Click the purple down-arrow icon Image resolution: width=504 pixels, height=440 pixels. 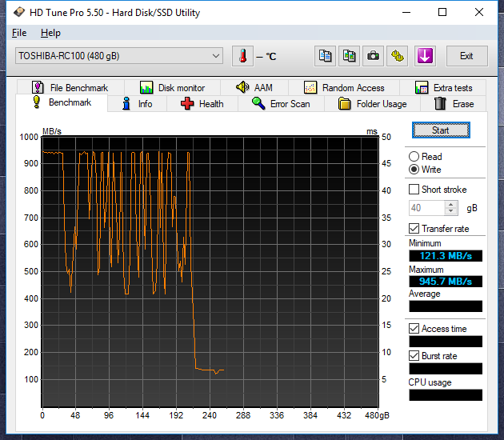pos(424,56)
